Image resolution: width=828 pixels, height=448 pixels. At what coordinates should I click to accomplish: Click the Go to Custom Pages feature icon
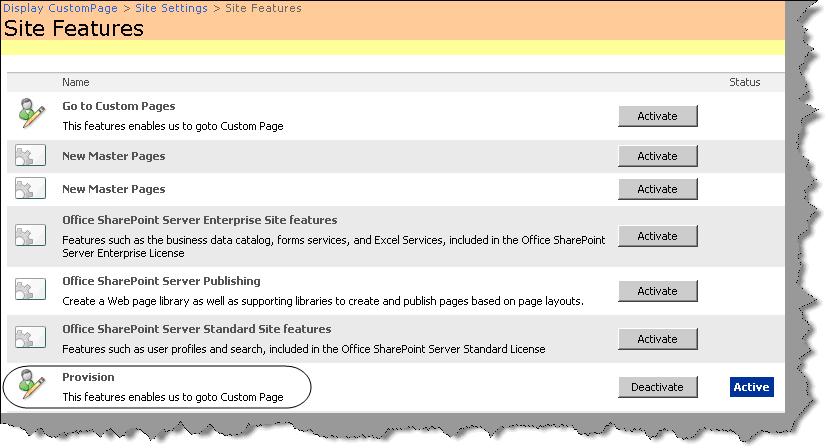31,114
